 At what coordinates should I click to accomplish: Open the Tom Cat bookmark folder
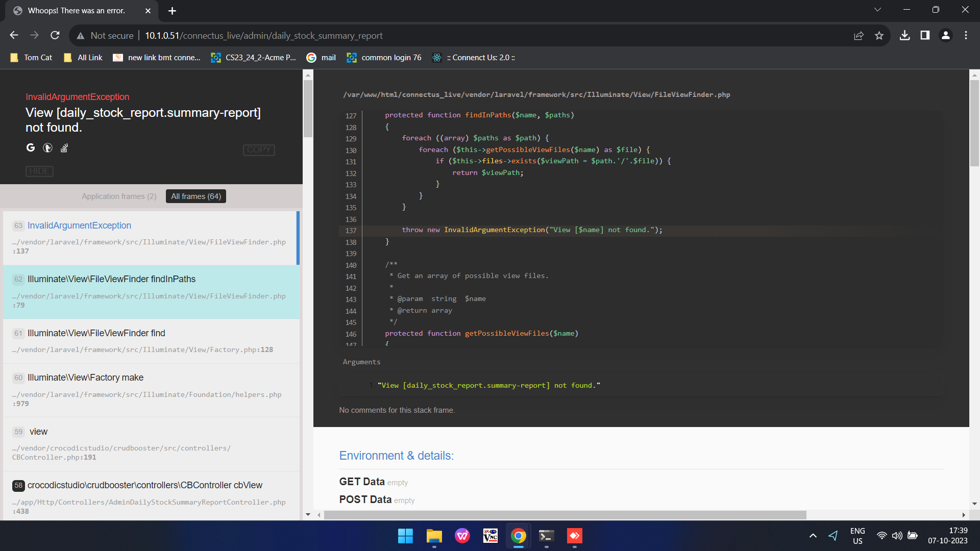(x=31, y=58)
